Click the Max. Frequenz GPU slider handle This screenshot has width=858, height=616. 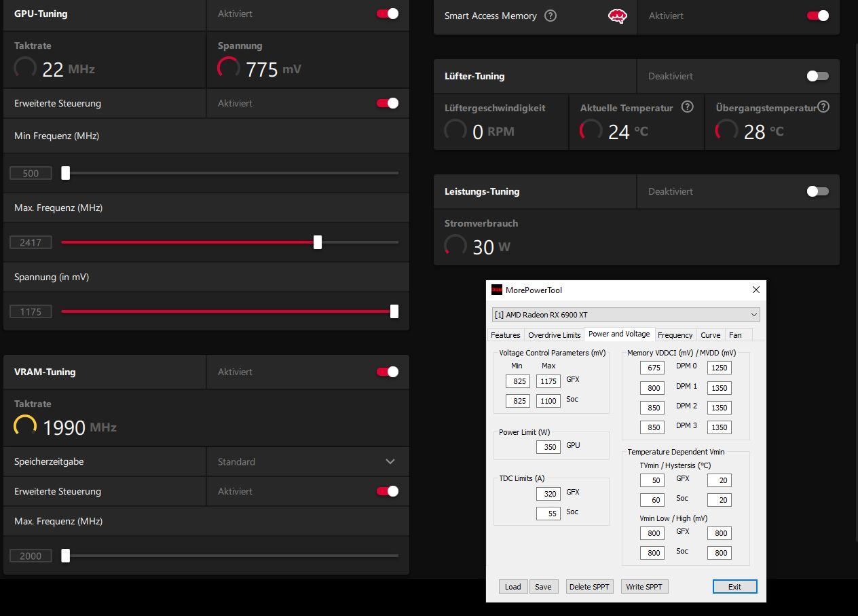tap(318, 242)
